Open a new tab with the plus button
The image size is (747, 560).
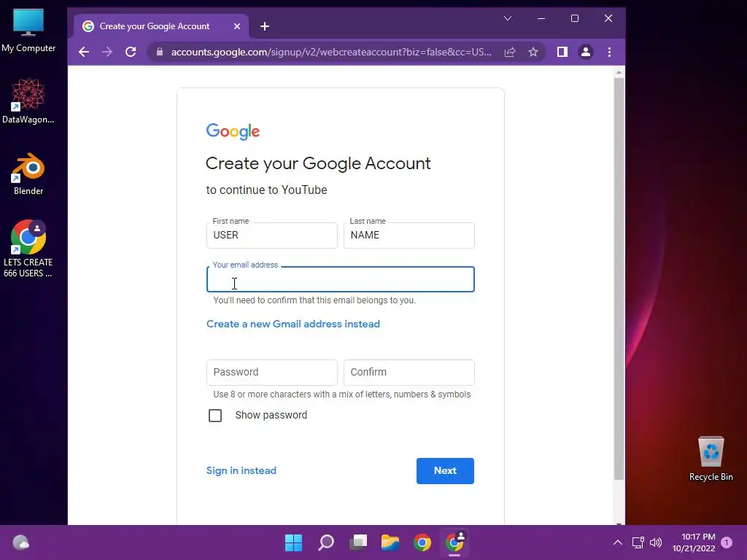point(265,26)
